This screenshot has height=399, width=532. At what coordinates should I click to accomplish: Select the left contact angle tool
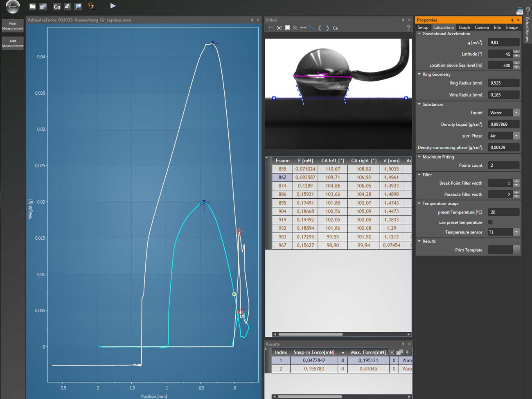click(320, 28)
